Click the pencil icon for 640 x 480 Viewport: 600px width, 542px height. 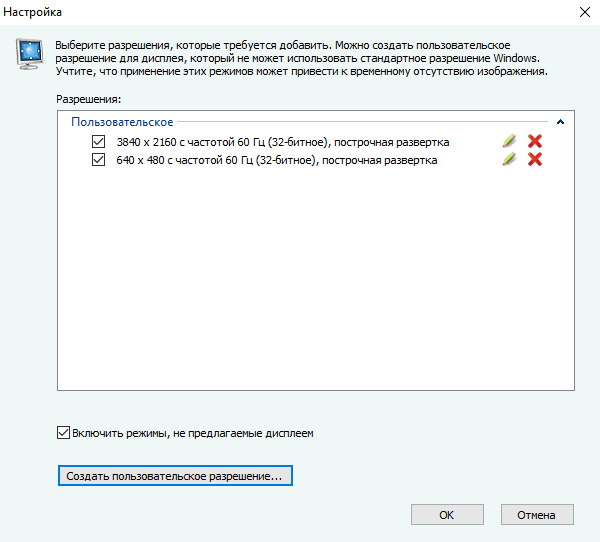509,159
